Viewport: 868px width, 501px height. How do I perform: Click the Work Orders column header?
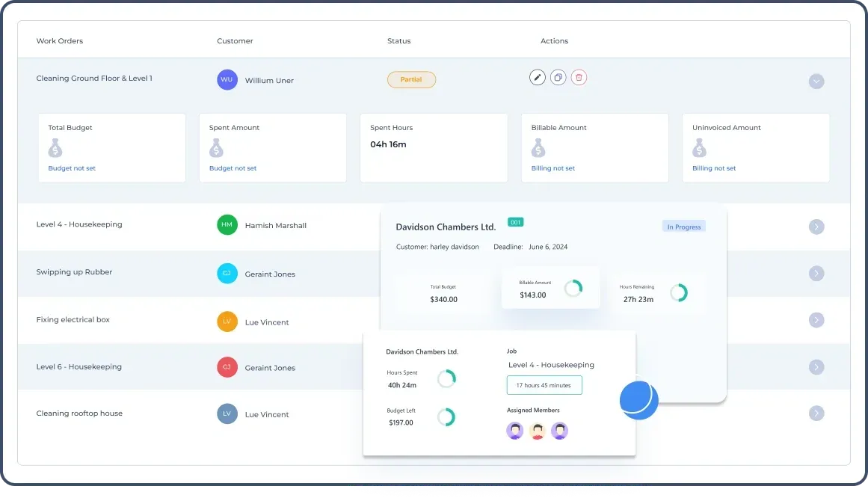[x=60, y=41]
